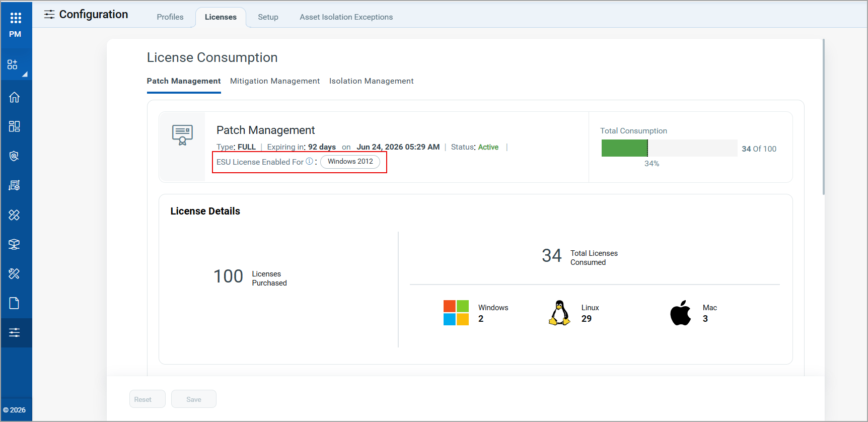
Task: Click the ESU License info icon
Action: coord(309,161)
